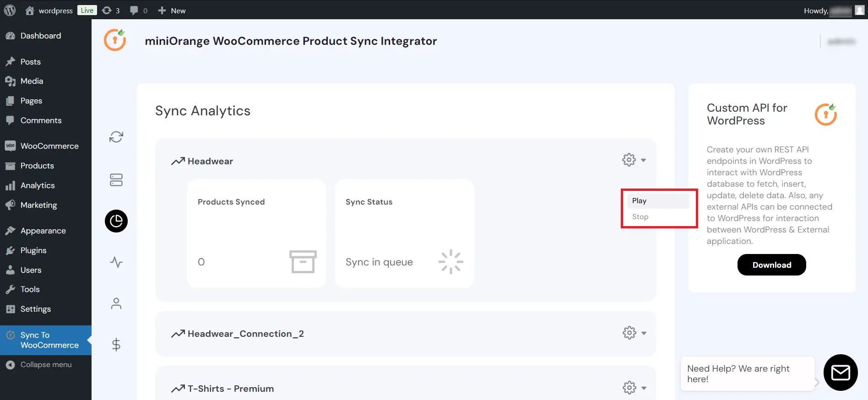
Task: Choose Play from the Headwear dropdown
Action: pos(658,201)
